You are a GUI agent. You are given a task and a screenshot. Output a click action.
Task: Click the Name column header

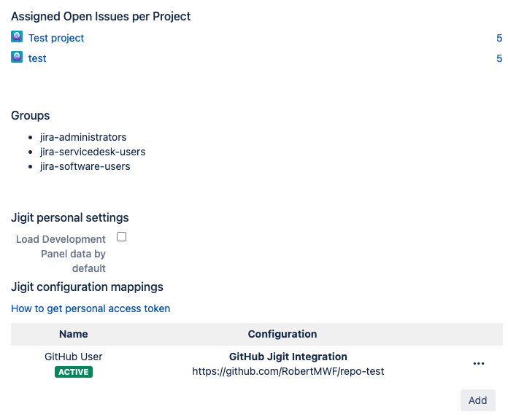[x=74, y=334]
